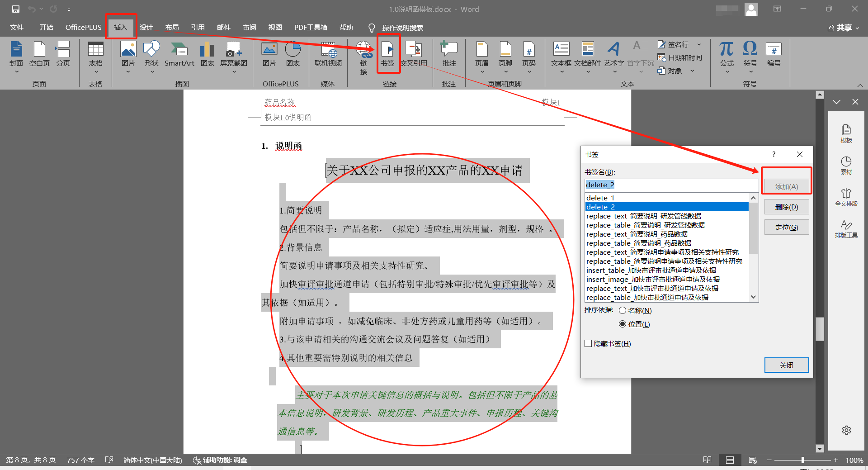Switch to the Home (开始) tab
This screenshot has width=868, height=470.
point(46,28)
